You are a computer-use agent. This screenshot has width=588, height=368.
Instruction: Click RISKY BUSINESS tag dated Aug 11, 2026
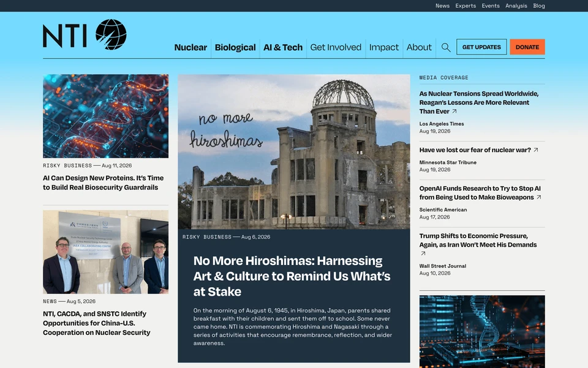67,166
